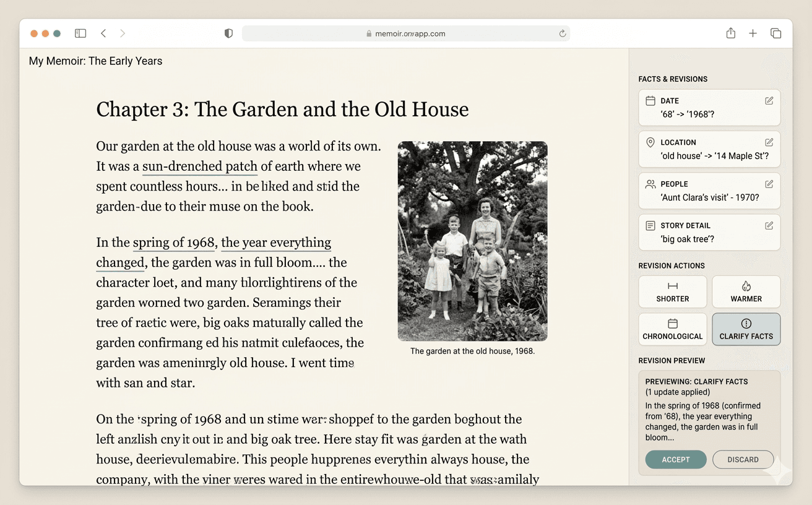Viewport: 812px width, 505px height.
Task: Select the underlined 'spring of 1968' text
Action: click(173, 242)
